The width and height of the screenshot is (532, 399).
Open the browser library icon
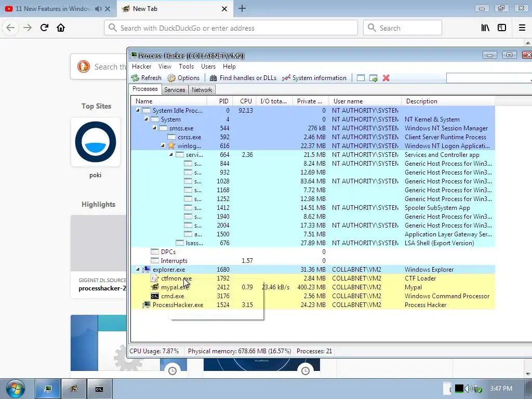click(485, 28)
